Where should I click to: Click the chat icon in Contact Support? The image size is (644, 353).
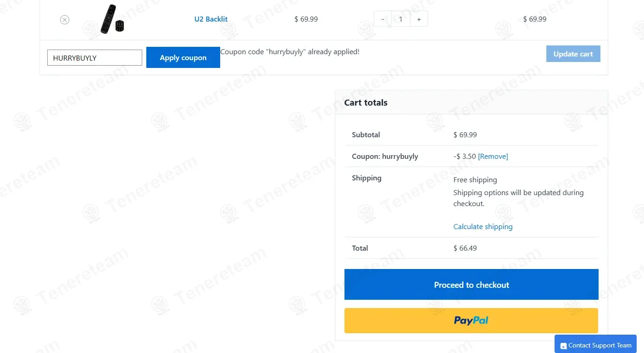(564, 346)
